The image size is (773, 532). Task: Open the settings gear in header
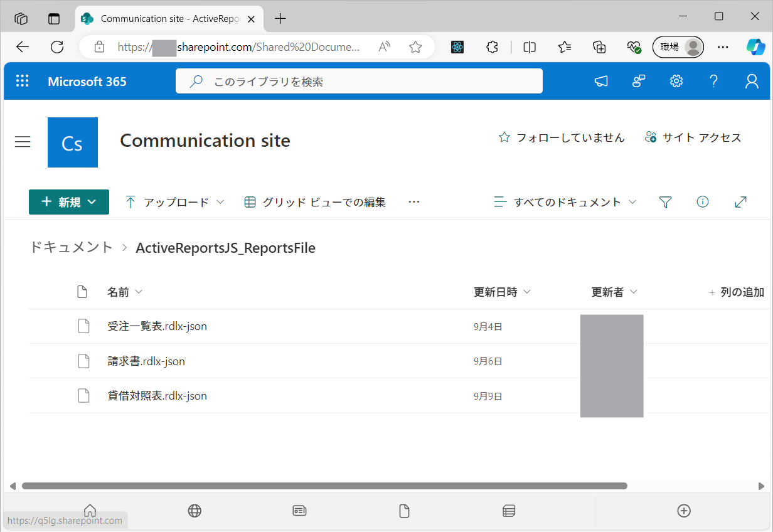pyautogui.click(x=676, y=81)
